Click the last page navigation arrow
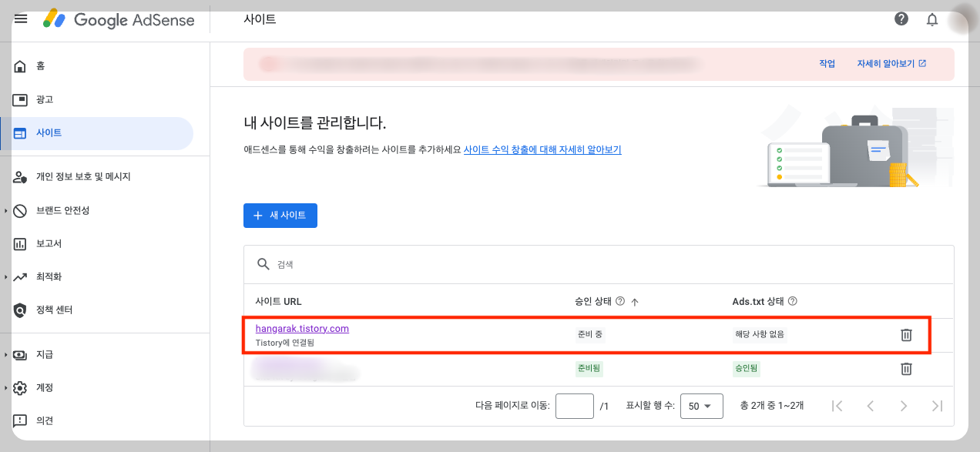The width and height of the screenshot is (980, 452). point(937,406)
